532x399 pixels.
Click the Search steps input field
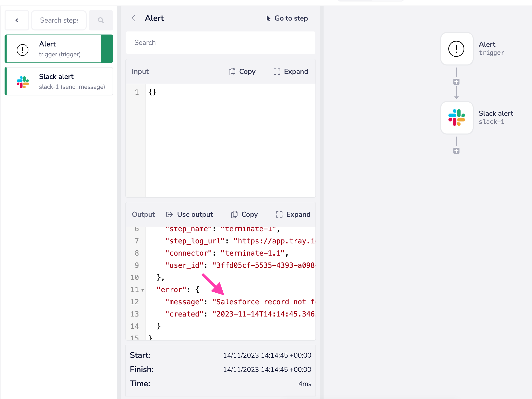point(59,20)
